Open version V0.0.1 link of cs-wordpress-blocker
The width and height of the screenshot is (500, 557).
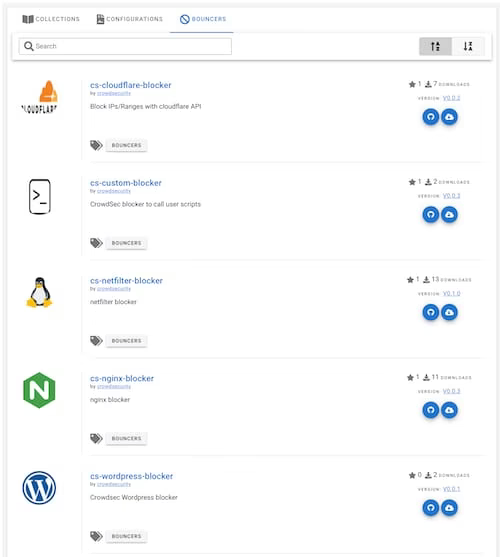(x=451, y=489)
